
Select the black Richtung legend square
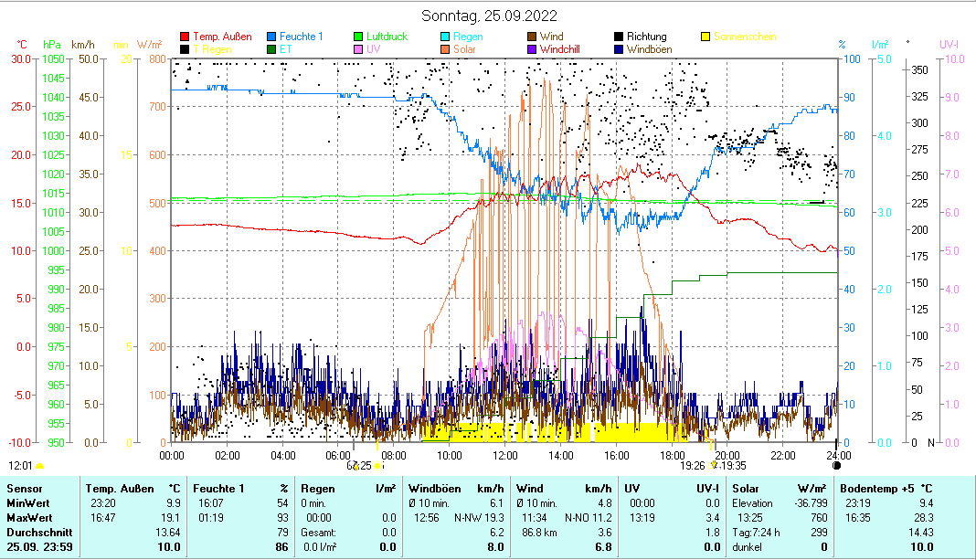(619, 37)
